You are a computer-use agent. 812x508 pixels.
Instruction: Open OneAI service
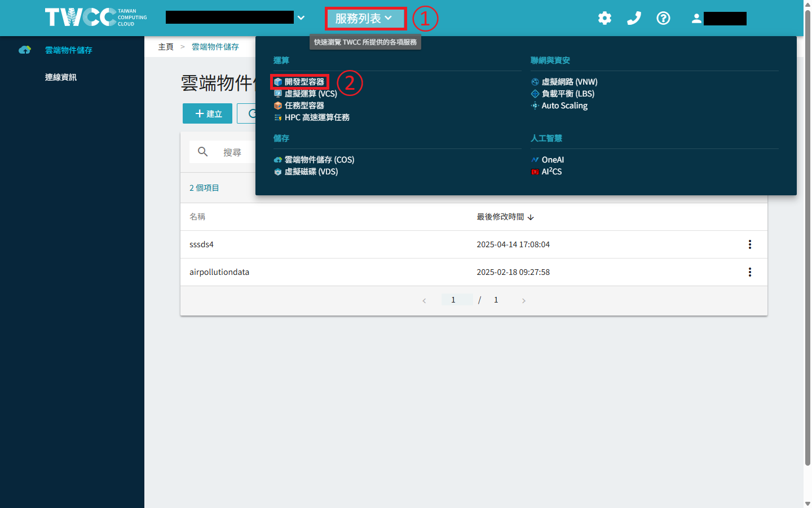coord(553,160)
